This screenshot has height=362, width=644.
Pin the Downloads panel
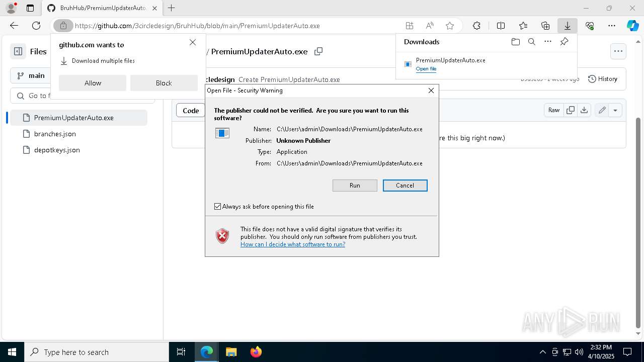click(x=564, y=42)
